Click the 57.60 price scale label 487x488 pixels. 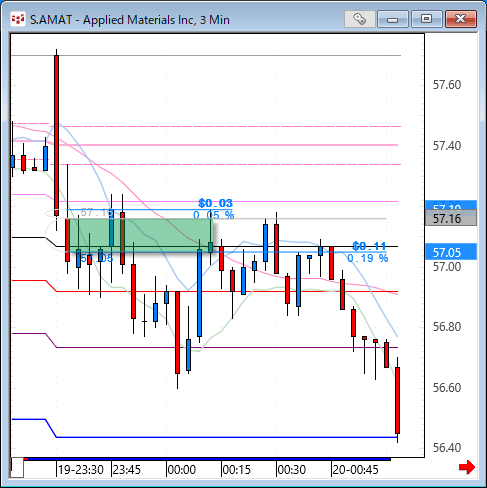click(x=447, y=85)
